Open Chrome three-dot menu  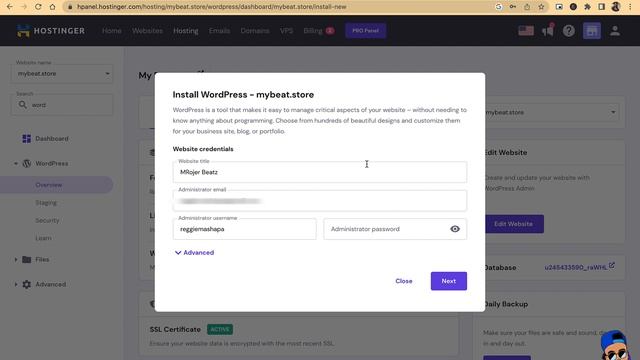631,7
